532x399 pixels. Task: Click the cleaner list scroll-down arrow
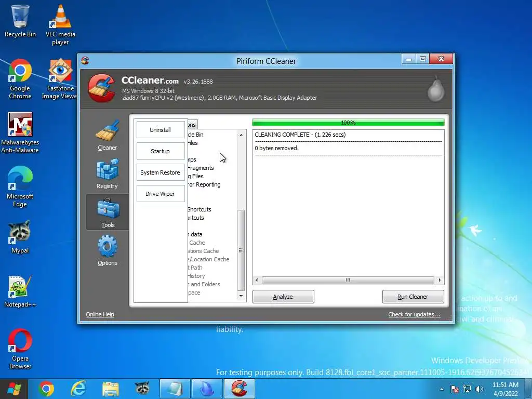click(241, 296)
